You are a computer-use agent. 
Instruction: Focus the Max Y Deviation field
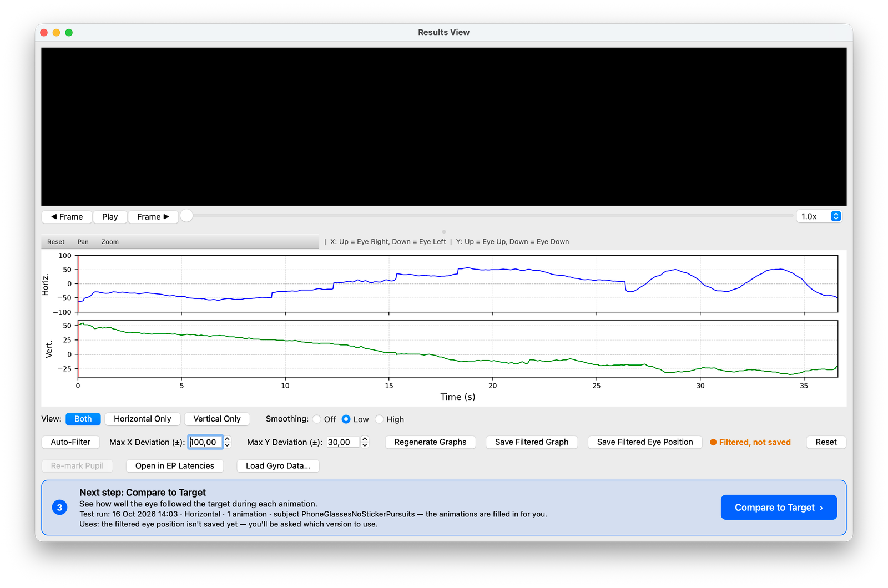(342, 442)
